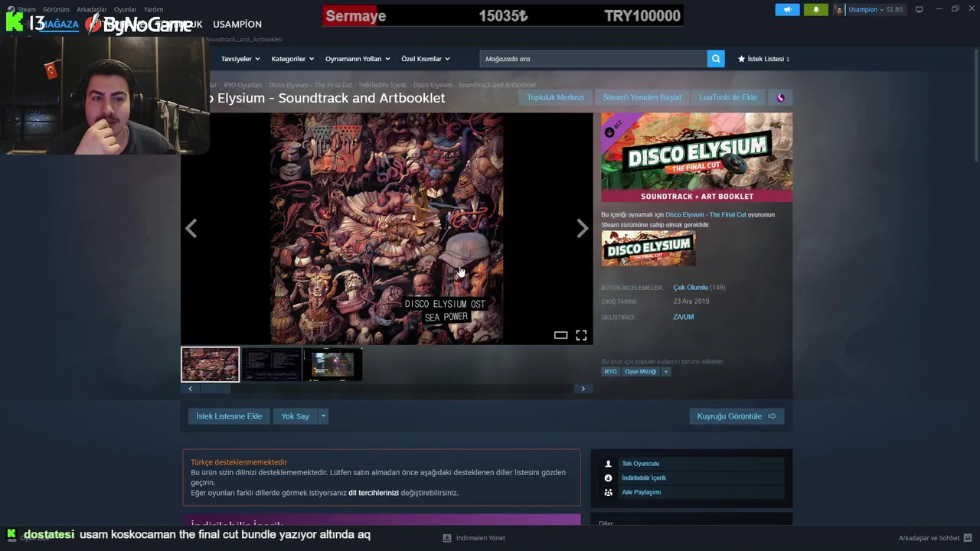980x551 pixels.
Task: Switch to Big Picture mode icon
Action: point(920,9)
